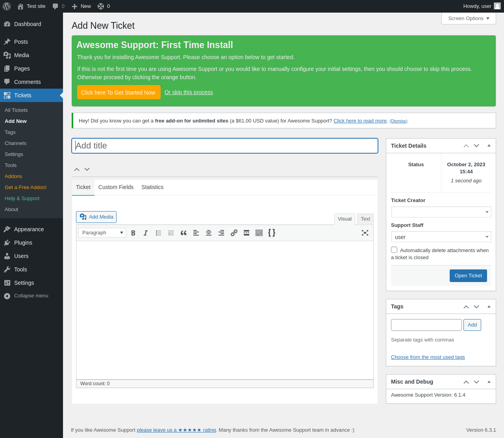Move ticket editor box down
Image resolution: width=504 pixels, height=438 pixels.
point(87,169)
